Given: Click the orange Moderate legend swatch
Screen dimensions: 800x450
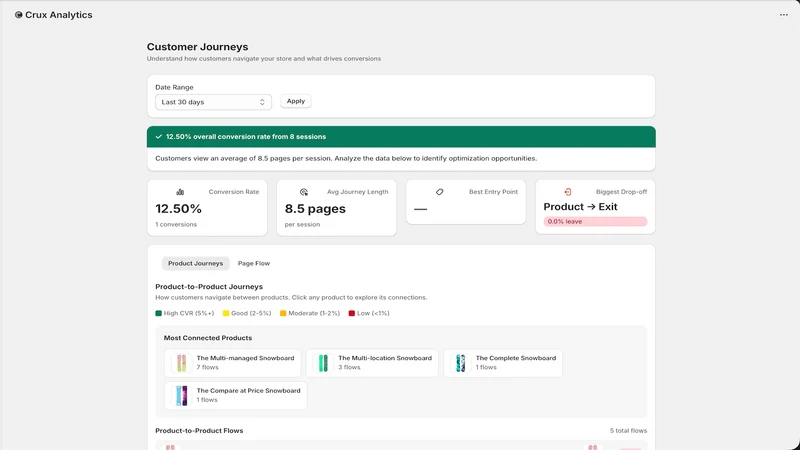Looking at the screenshot, I should (x=283, y=313).
